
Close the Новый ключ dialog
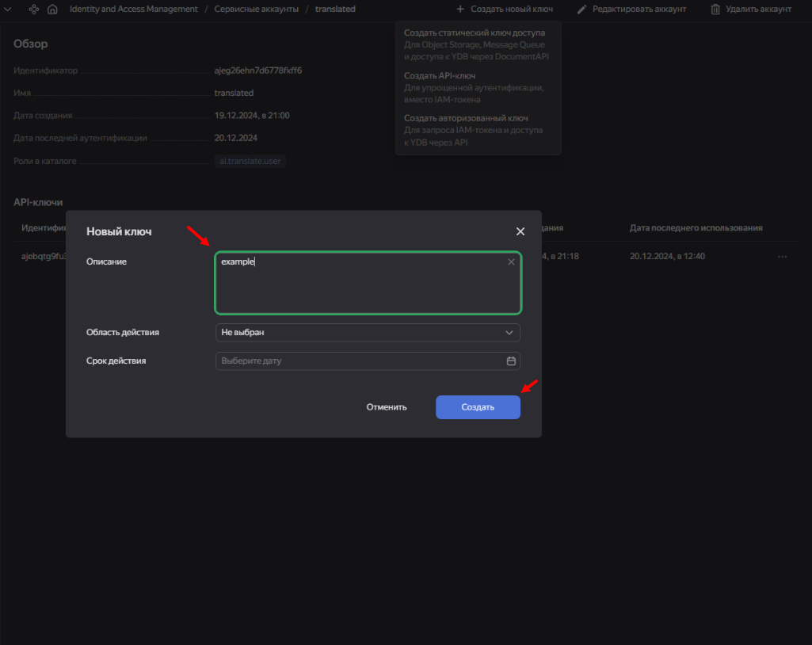pos(520,231)
